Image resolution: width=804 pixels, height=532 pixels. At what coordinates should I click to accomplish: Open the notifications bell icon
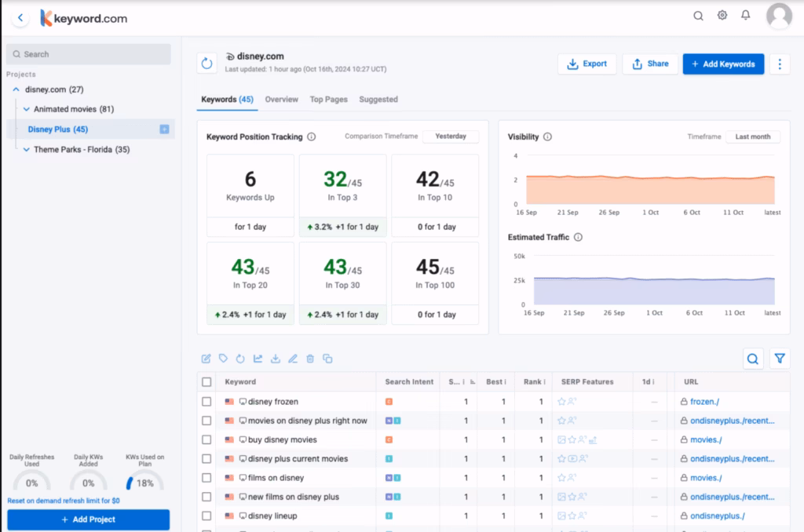pos(745,15)
